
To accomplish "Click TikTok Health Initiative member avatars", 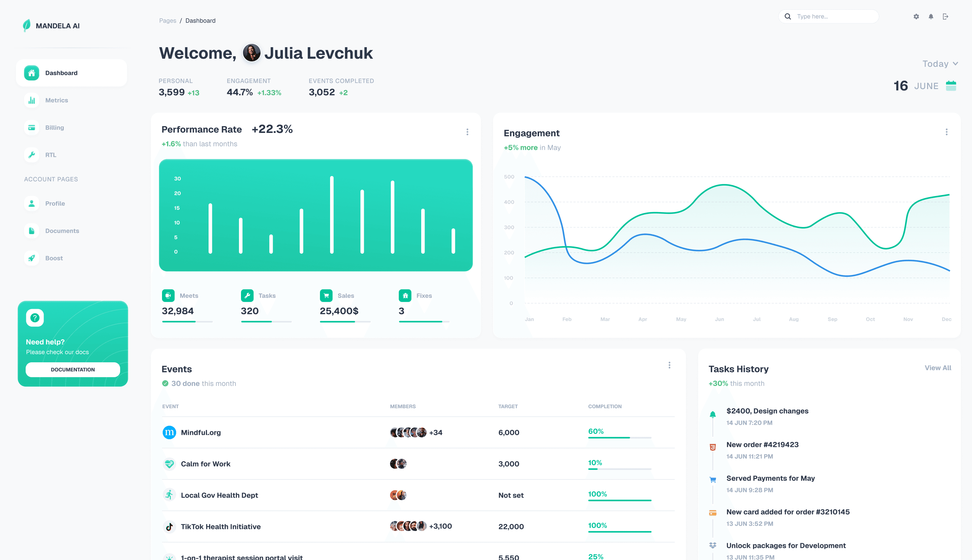I will pos(408,526).
